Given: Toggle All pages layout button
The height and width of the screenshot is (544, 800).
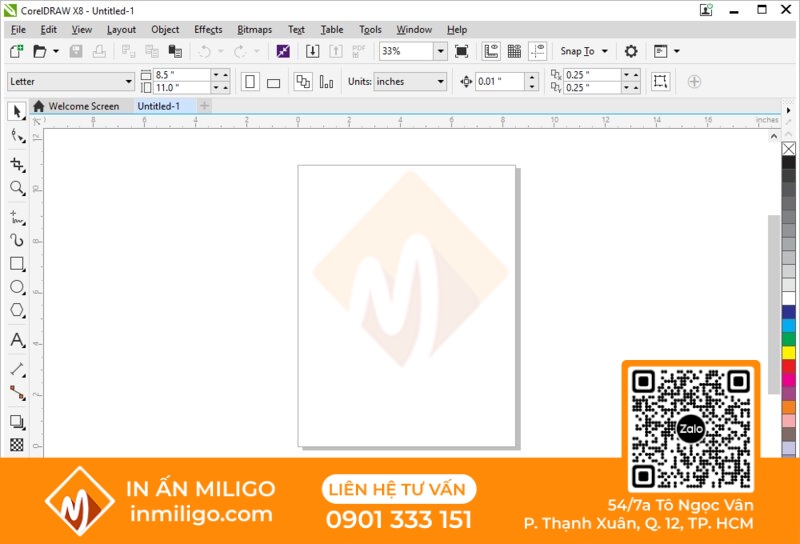Looking at the screenshot, I should (x=303, y=82).
